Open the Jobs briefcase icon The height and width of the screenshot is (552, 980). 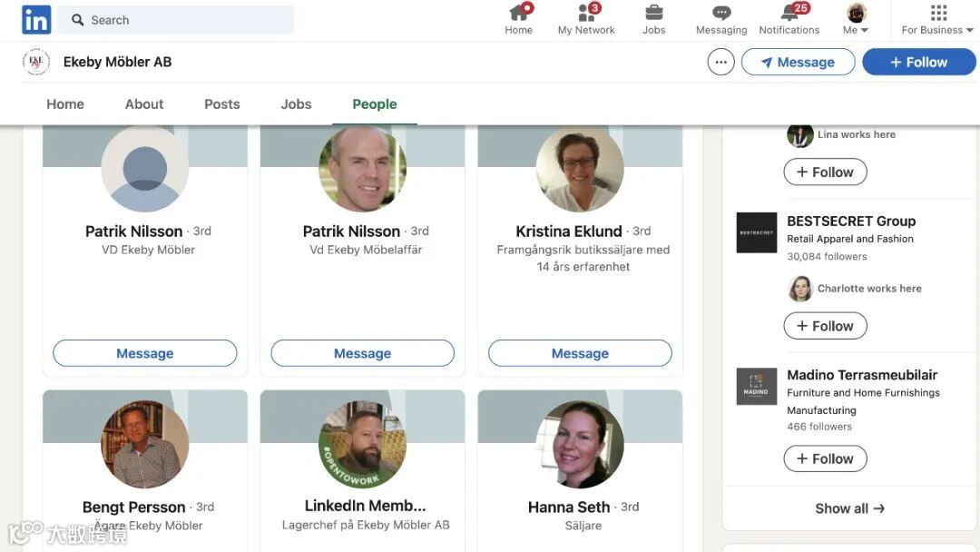coord(653,13)
